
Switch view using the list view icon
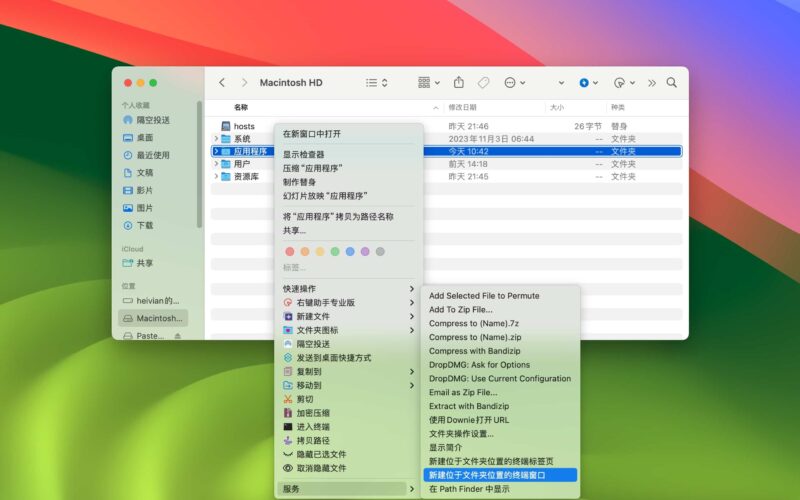[x=377, y=83]
